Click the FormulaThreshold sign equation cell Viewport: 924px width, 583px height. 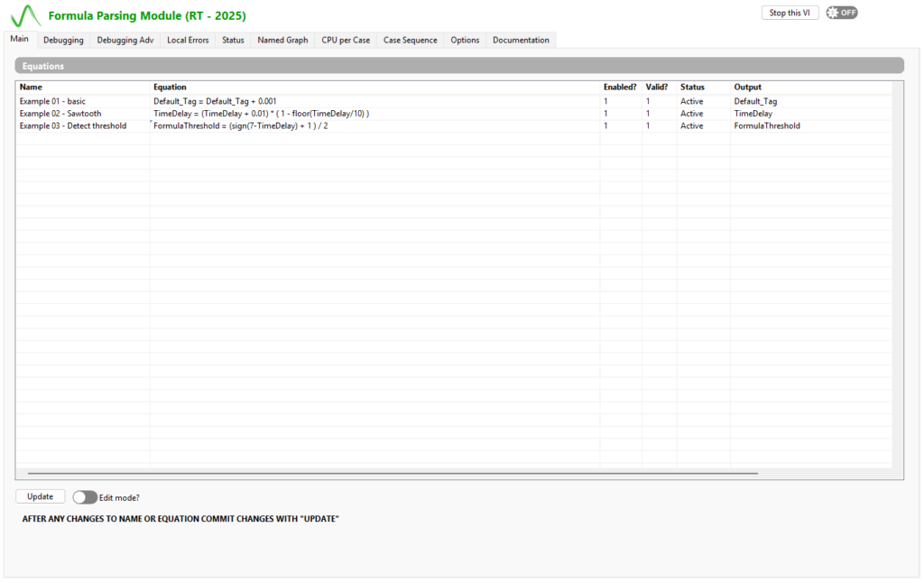coord(374,126)
